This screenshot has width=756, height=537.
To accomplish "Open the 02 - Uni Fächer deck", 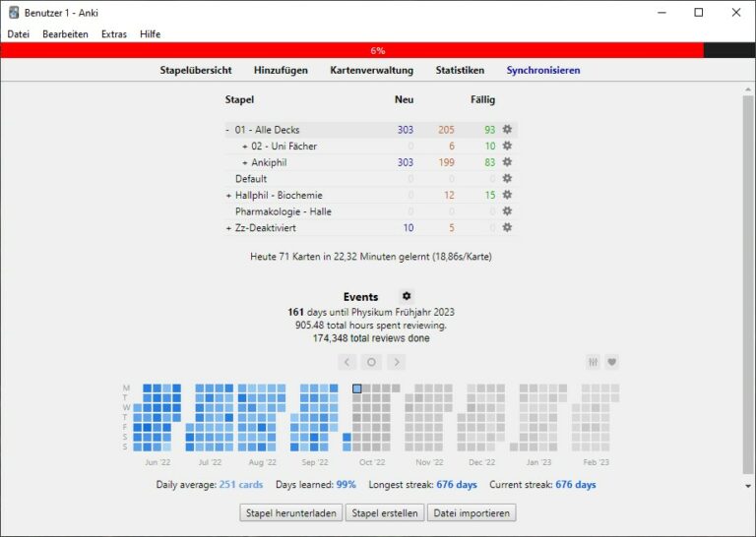I will pos(283,146).
